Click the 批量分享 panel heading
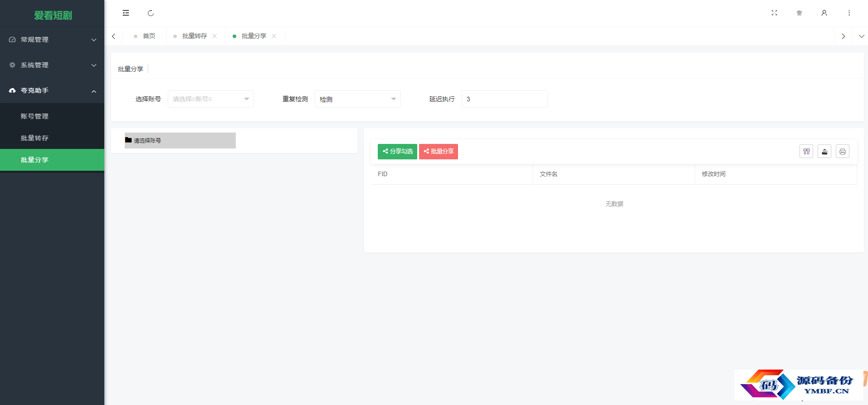Image resolution: width=868 pixels, height=405 pixels. click(131, 69)
